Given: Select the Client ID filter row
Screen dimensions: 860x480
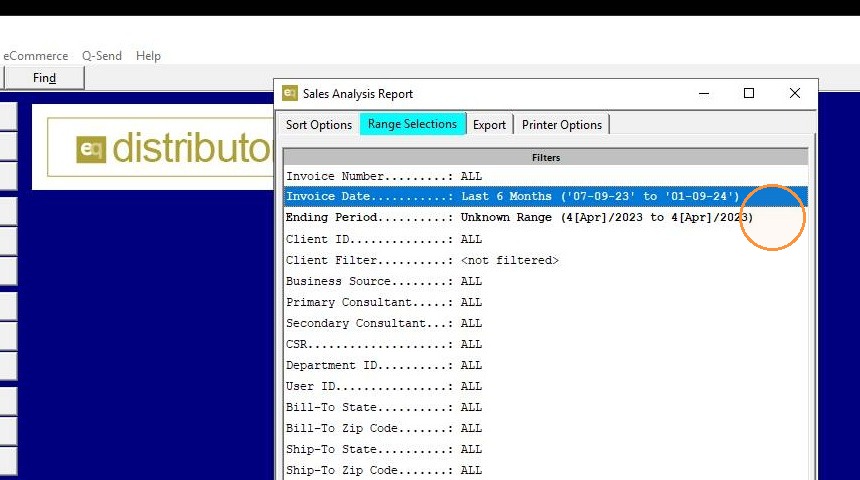Looking at the screenshot, I should pos(546,239).
